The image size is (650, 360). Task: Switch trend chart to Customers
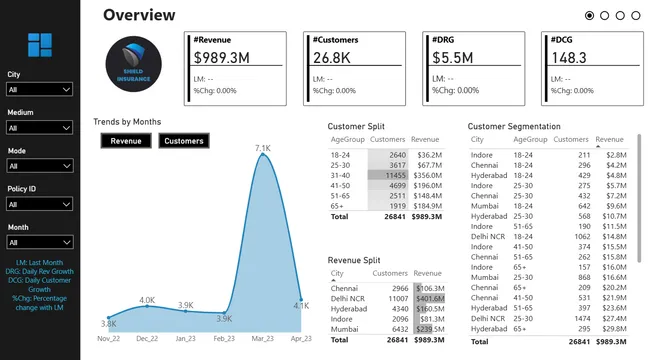click(184, 141)
